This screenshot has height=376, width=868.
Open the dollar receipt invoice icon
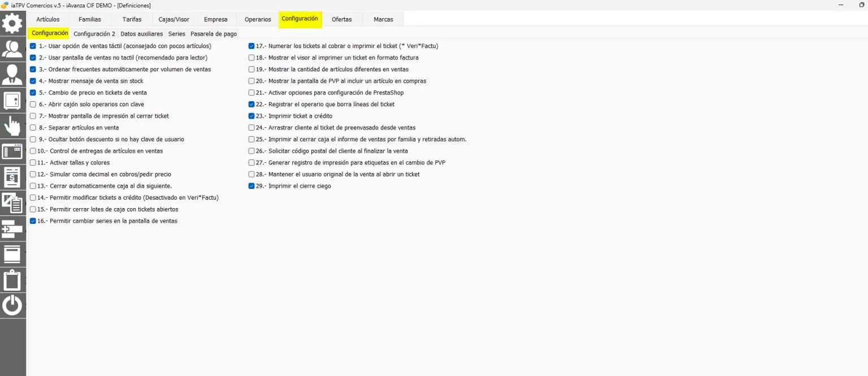coord(12,178)
